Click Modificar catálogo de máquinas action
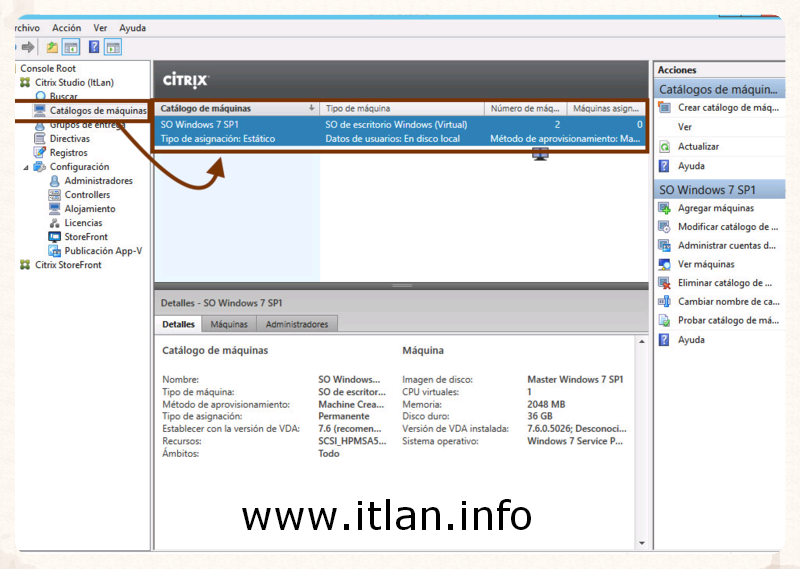This screenshot has width=800, height=569. (727, 227)
